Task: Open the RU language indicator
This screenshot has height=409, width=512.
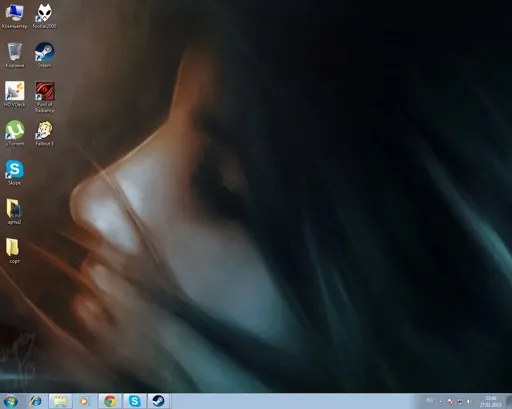Action: (430, 400)
